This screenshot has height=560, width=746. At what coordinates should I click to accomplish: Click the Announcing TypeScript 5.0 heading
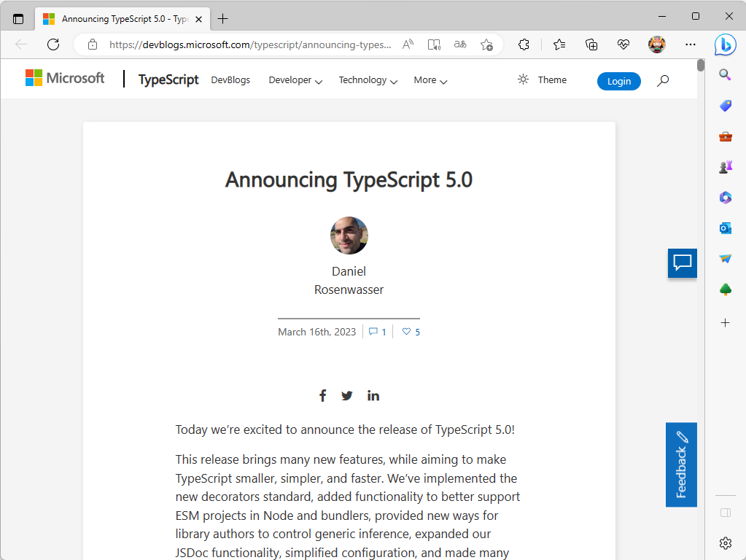pyautogui.click(x=349, y=180)
